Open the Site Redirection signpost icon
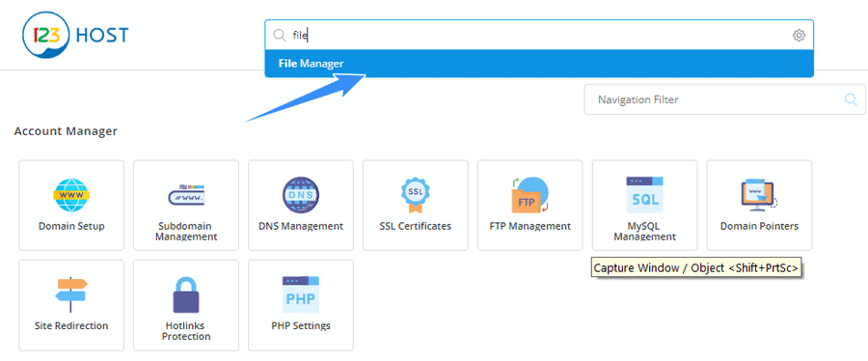This screenshot has width=868, height=361. pos(71,295)
